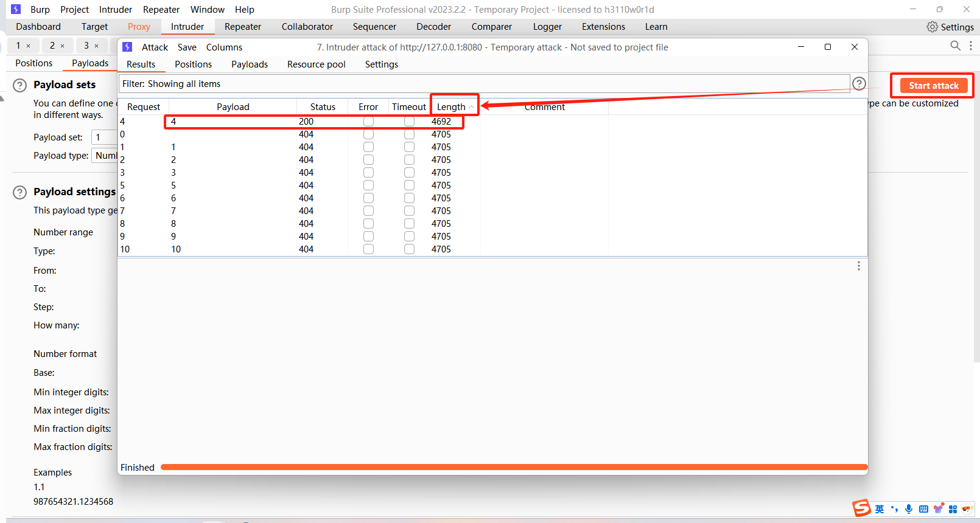Open the Save menu in attack window
Viewport: 980px width, 523px height.
pos(187,47)
